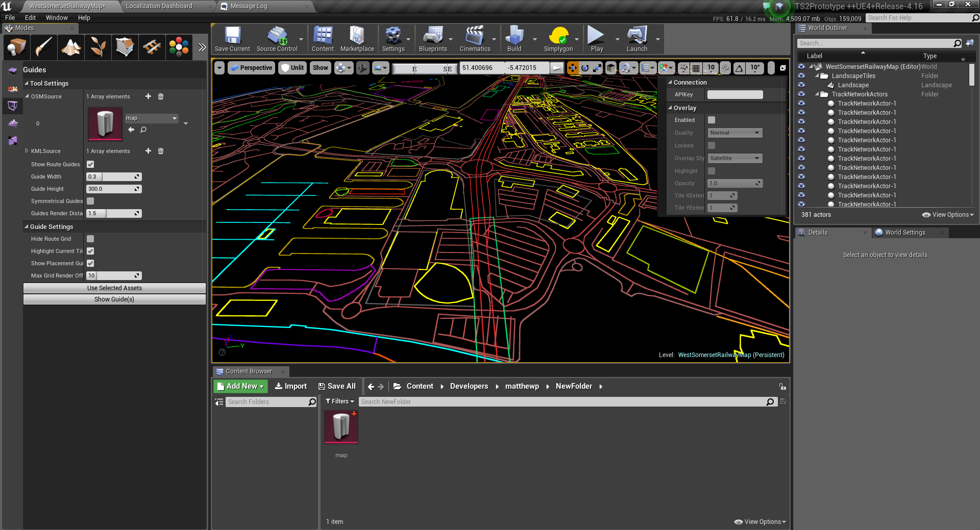980x530 pixels.
Task: Enable the Overlay checkbox
Action: tap(712, 120)
